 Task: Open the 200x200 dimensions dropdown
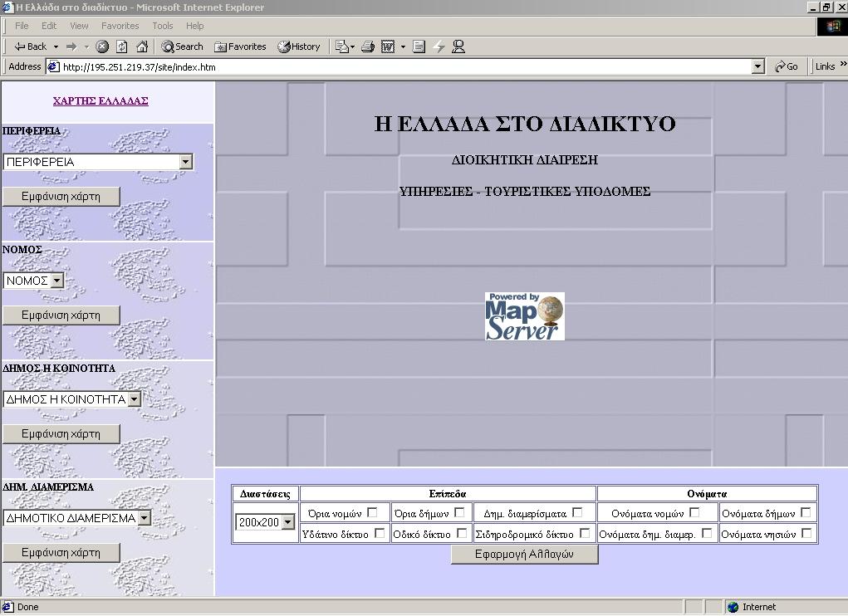tap(287, 522)
